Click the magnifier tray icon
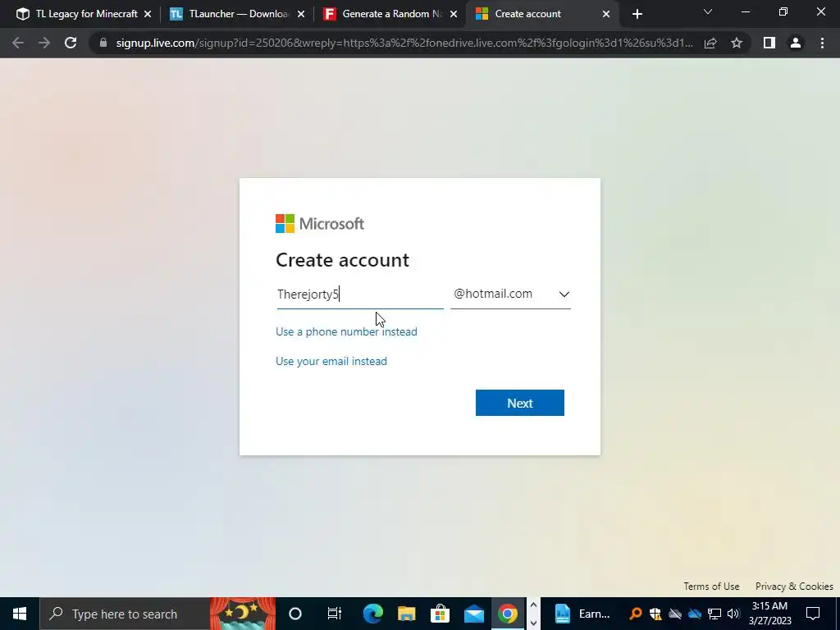The image size is (840, 630). [x=636, y=614]
